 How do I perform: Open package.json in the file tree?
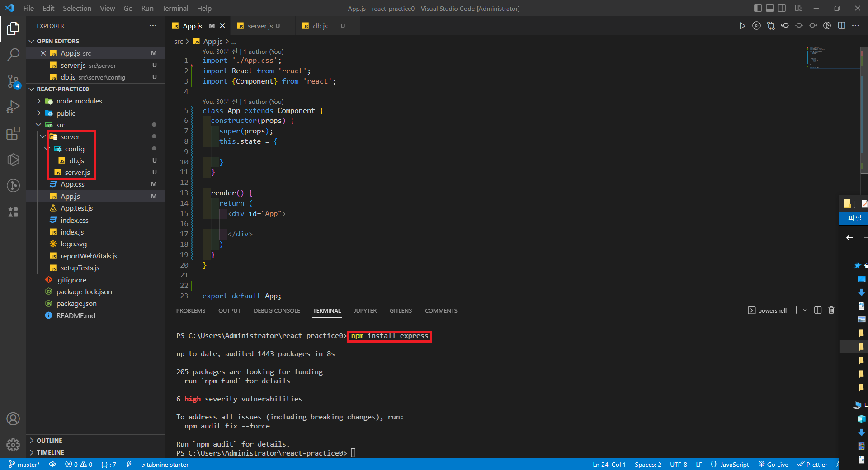[x=76, y=304]
